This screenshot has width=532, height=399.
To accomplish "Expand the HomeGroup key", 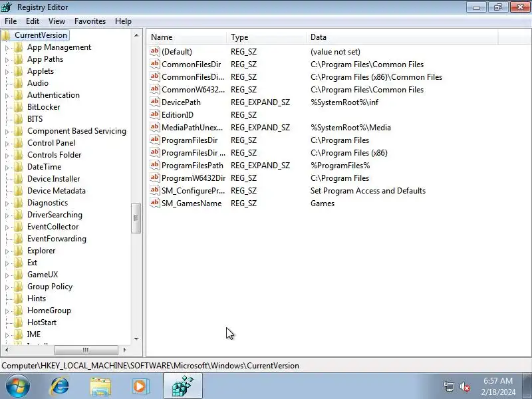I will (7, 311).
